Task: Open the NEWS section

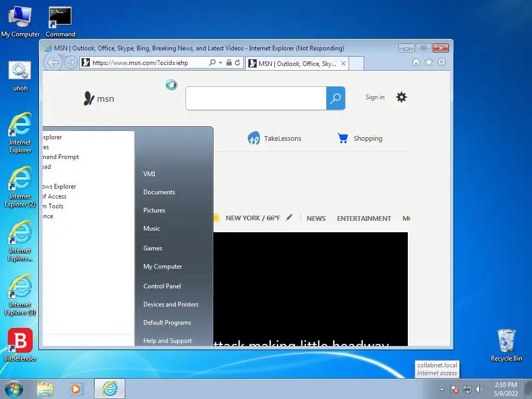Action: [316, 219]
